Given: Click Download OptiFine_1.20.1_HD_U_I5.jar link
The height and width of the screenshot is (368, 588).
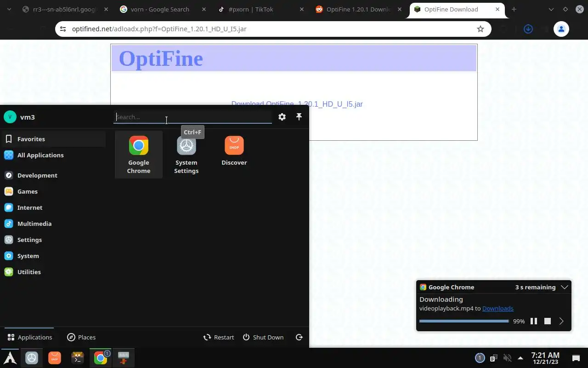Looking at the screenshot, I should tap(297, 104).
